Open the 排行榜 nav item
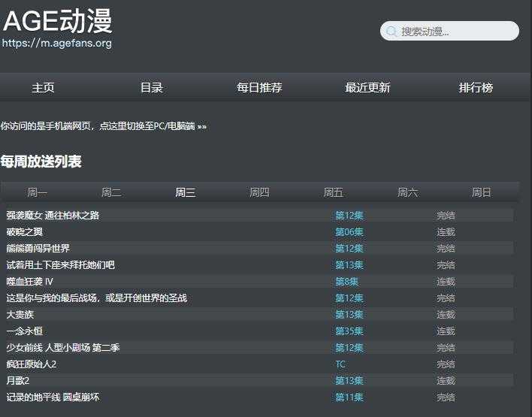Image resolution: width=532 pixels, height=417 pixels. tap(476, 88)
